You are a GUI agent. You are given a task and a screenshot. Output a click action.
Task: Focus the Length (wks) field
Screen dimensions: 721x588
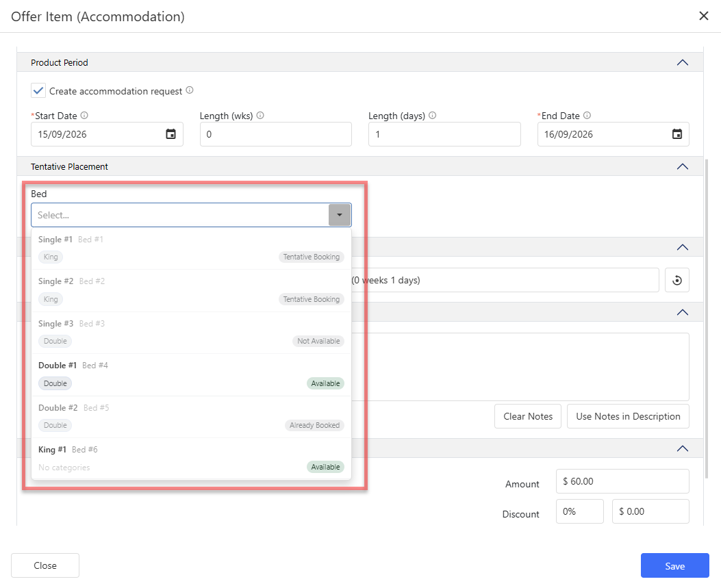tap(276, 134)
